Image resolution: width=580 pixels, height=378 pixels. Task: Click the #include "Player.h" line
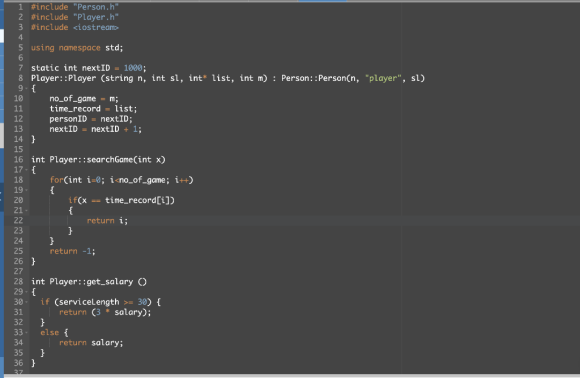75,17
